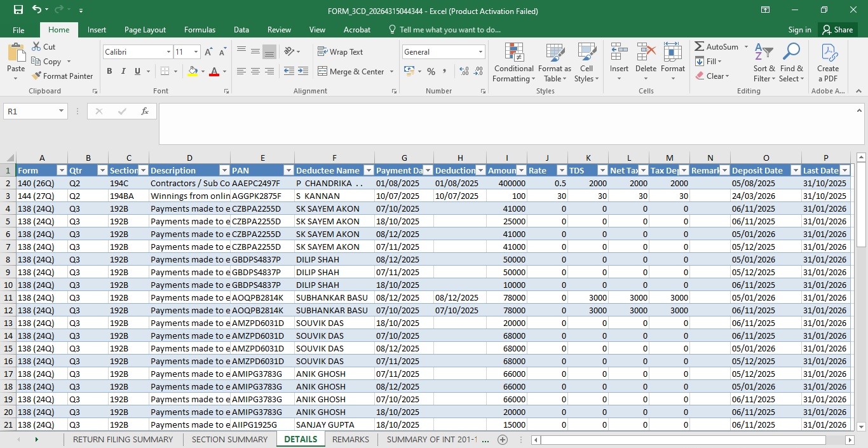Click the Merge & Center icon
This screenshot has width=868, height=448.
point(322,72)
